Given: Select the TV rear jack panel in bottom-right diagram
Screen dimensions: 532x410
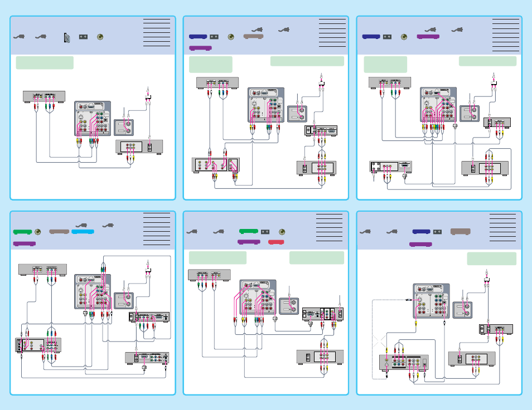Looking at the screenshot, I should click(431, 301).
